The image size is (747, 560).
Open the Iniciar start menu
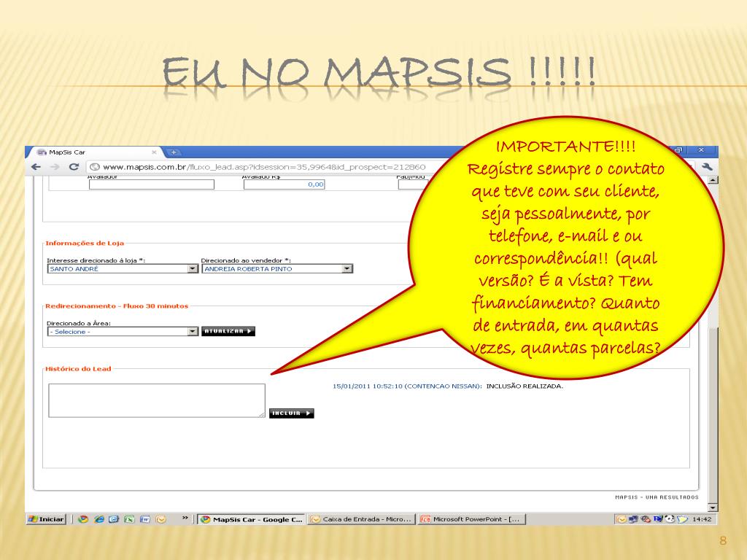pos(46,519)
